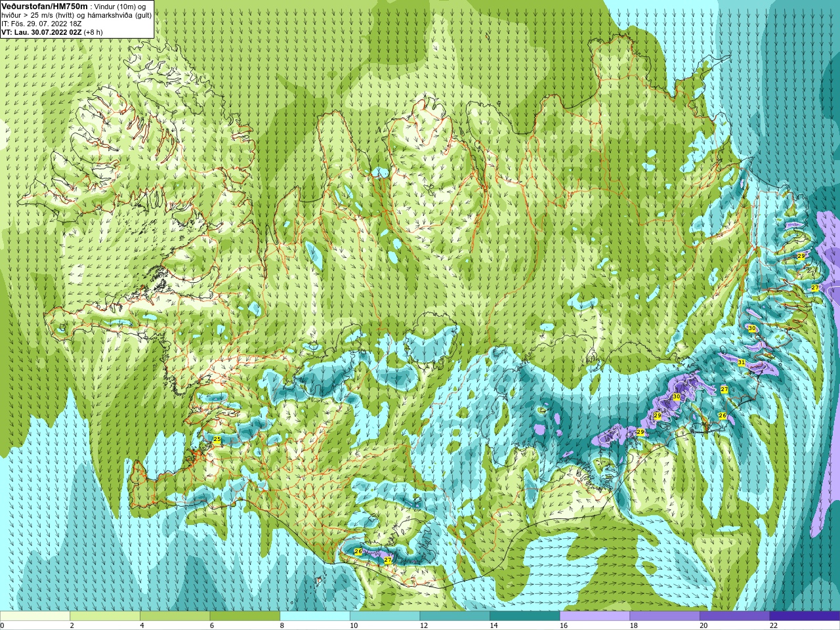840x630 pixels.
Task: Click the legend scale value "4"
Action: click(142, 626)
